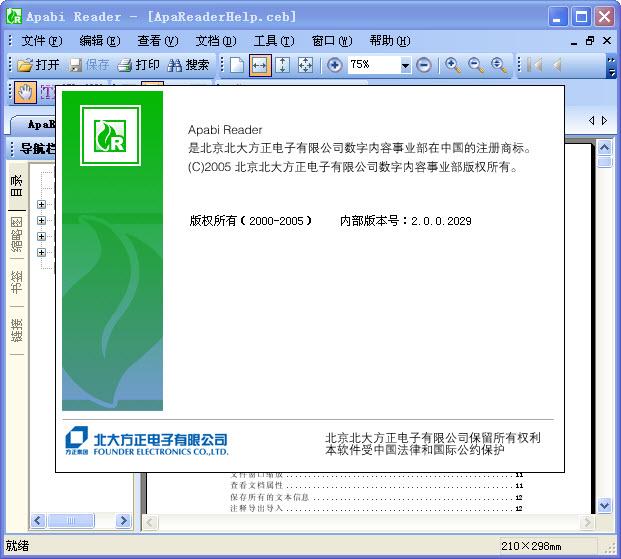Screen dimensions: 621x559
Task: Open the 75% zoom dropdown arrow
Action: (405, 65)
